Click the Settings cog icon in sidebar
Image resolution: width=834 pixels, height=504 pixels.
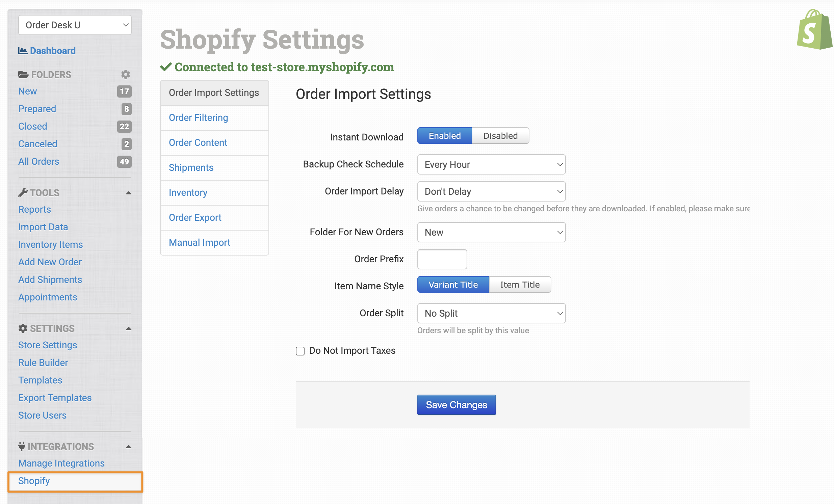(23, 328)
